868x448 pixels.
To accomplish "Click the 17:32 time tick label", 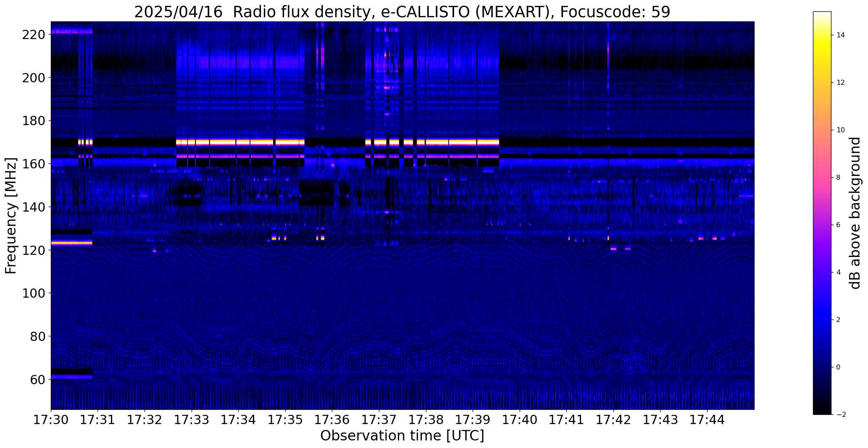I will coord(145,419).
